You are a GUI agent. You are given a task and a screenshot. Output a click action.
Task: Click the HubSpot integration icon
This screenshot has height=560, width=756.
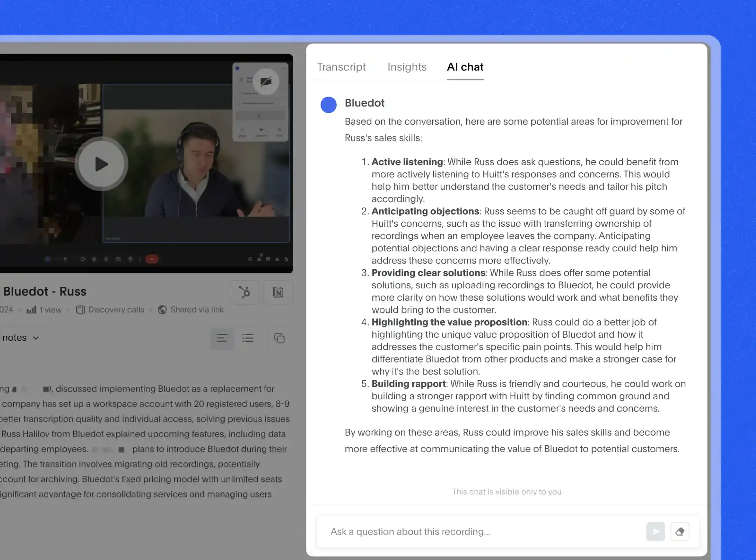[244, 292]
